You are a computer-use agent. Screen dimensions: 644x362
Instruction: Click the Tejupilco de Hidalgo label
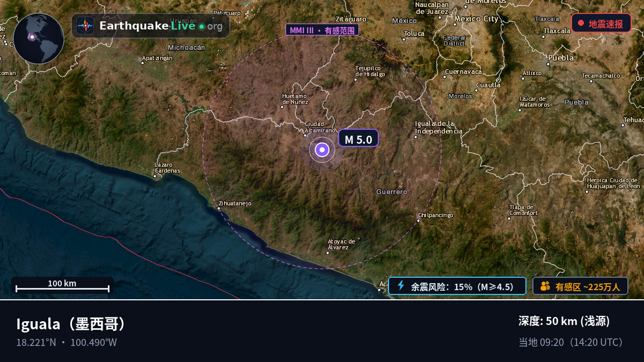coord(370,71)
